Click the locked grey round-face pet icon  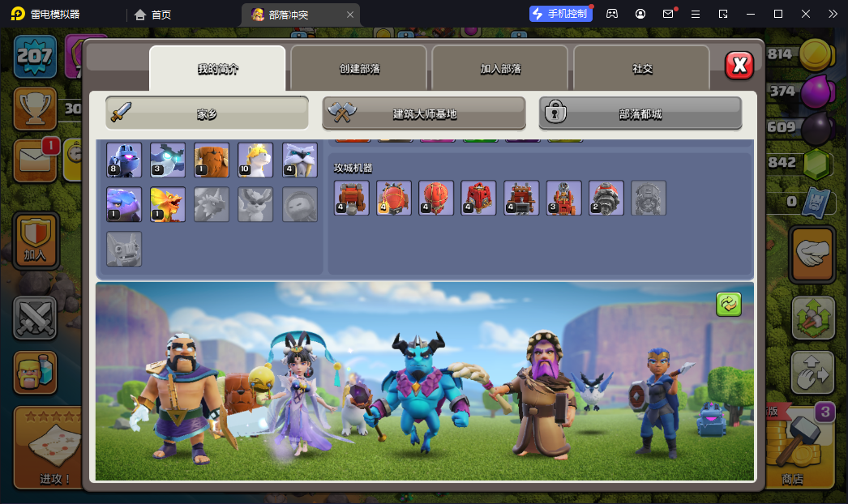pyautogui.click(x=300, y=204)
